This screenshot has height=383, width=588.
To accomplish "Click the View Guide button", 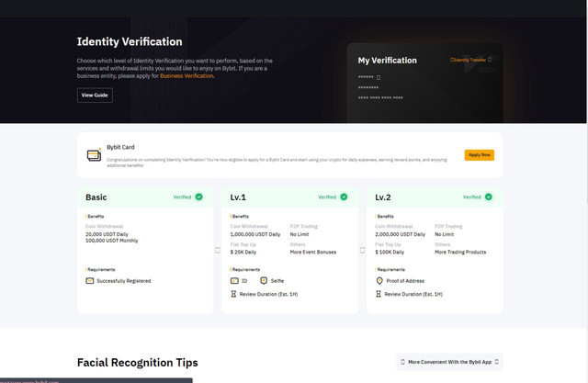I will [95, 96].
